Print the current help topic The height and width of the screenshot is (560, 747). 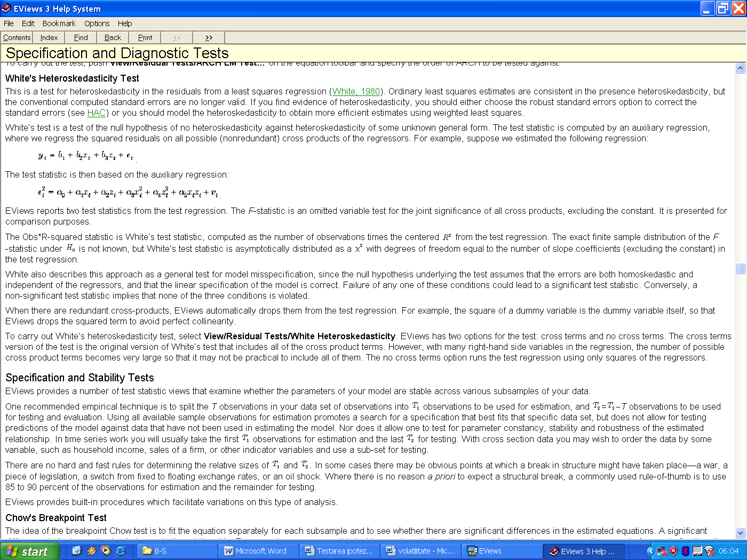pyautogui.click(x=145, y=37)
